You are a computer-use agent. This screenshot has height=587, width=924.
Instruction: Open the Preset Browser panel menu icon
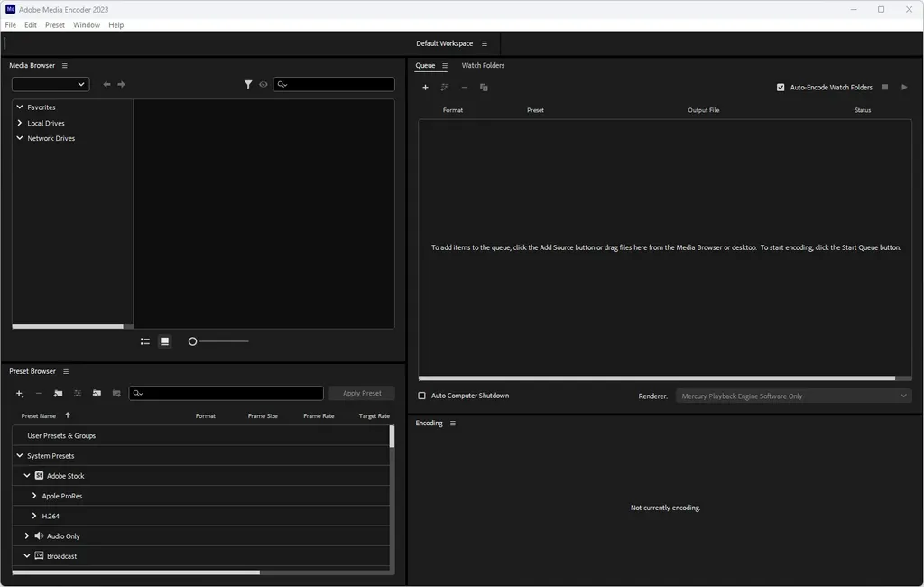point(66,372)
